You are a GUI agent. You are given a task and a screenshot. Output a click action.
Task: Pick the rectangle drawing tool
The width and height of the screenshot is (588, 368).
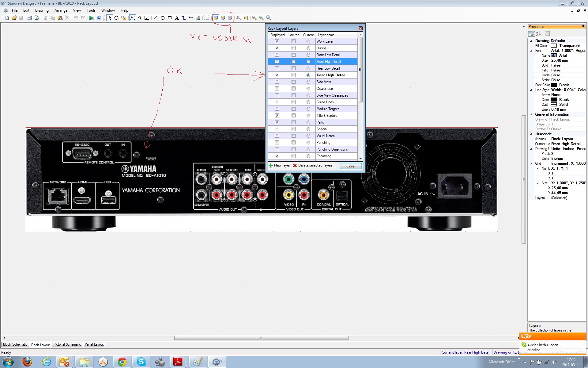pos(170,18)
